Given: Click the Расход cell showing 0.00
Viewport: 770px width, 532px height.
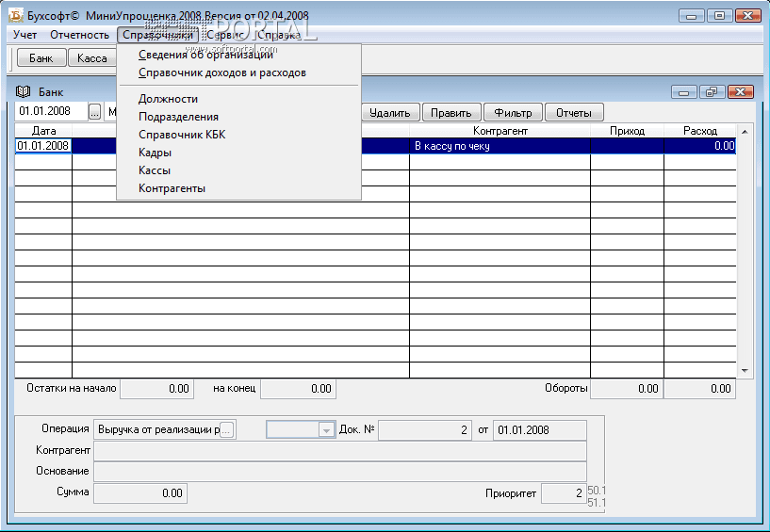Looking at the screenshot, I should (699, 146).
